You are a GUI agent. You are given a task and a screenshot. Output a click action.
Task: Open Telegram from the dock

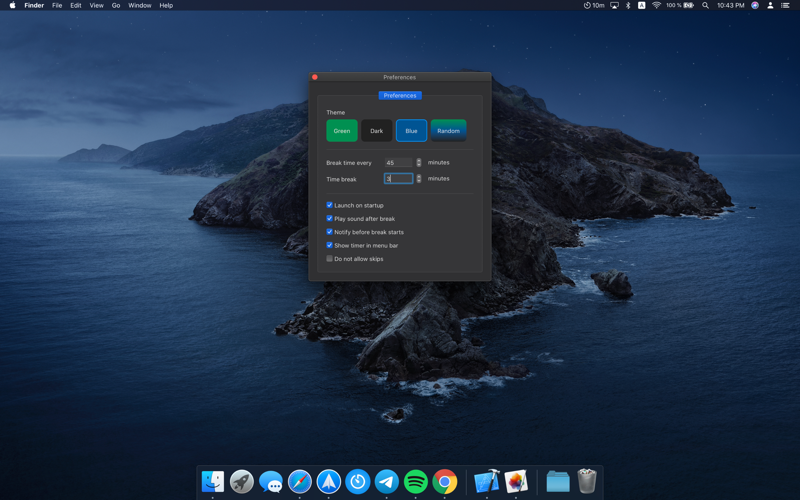tap(387, 481)
